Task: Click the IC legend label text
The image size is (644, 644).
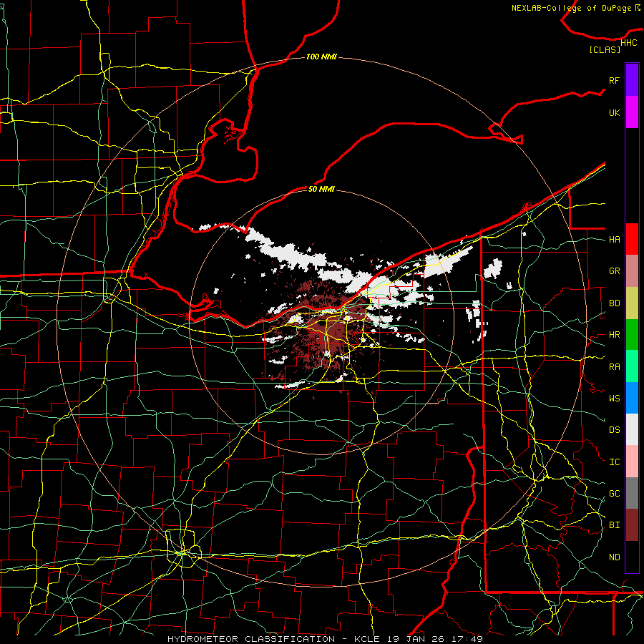Action: click(614, 462)
